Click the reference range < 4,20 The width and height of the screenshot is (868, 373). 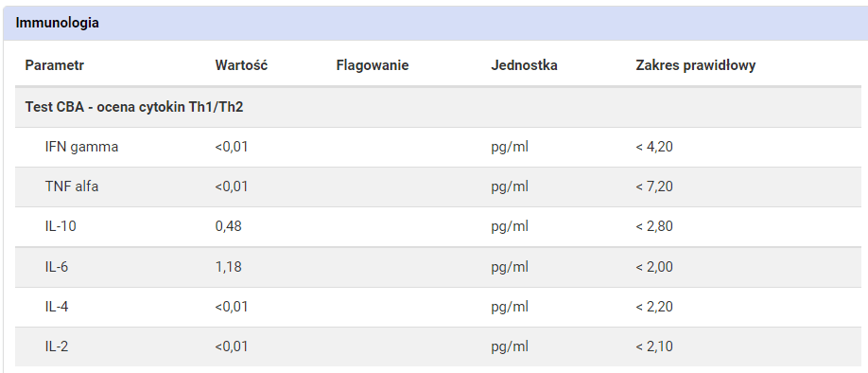(x=654, y=147)
